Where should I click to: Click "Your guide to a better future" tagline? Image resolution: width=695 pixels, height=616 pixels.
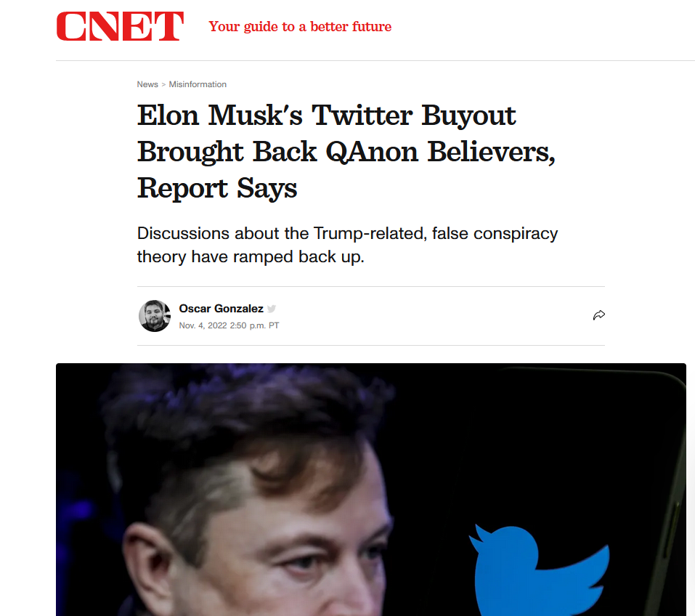click(300, 27)
